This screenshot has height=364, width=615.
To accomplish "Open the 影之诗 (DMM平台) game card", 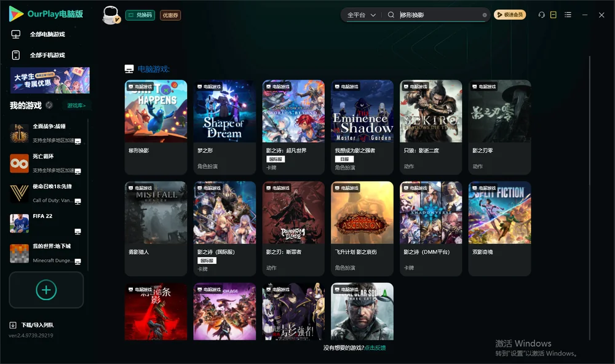I will (x=431, y=229).
